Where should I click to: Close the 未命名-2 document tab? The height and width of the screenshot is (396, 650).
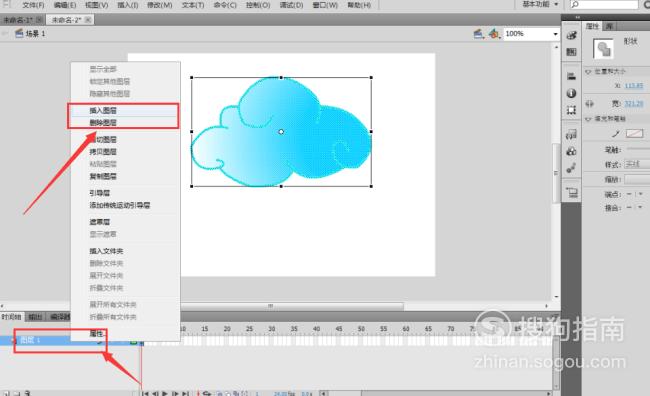(88, 19)
